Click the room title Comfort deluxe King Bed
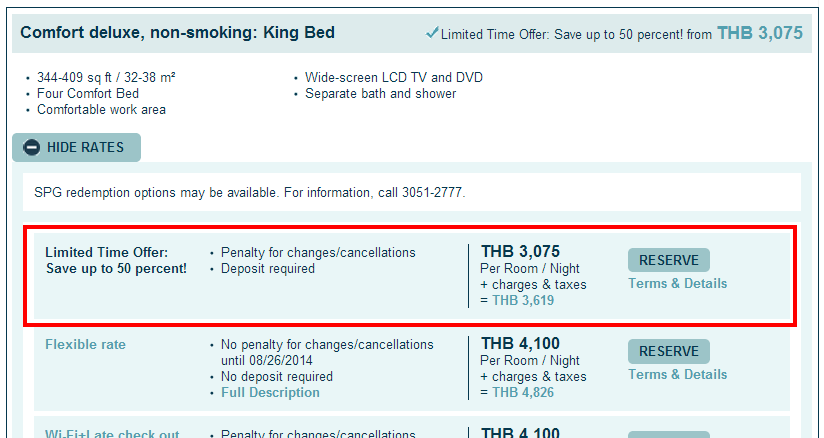 [x=177, y=33]
